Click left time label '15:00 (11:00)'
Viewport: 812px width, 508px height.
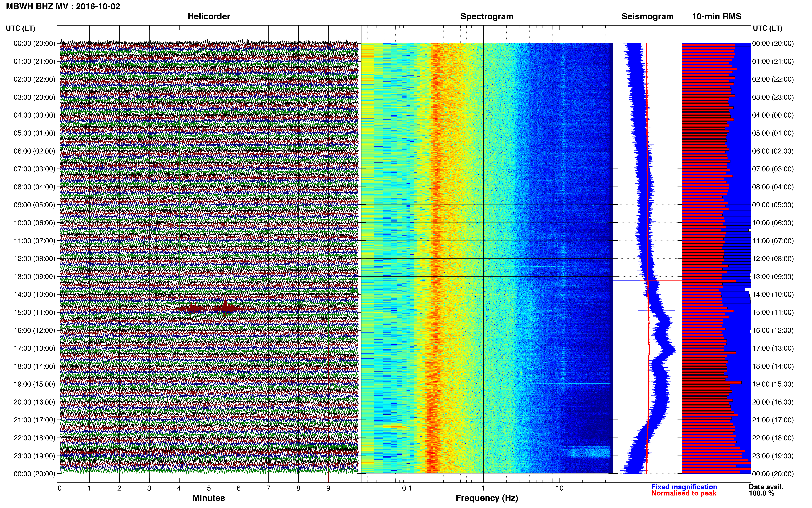coord(34,312)
